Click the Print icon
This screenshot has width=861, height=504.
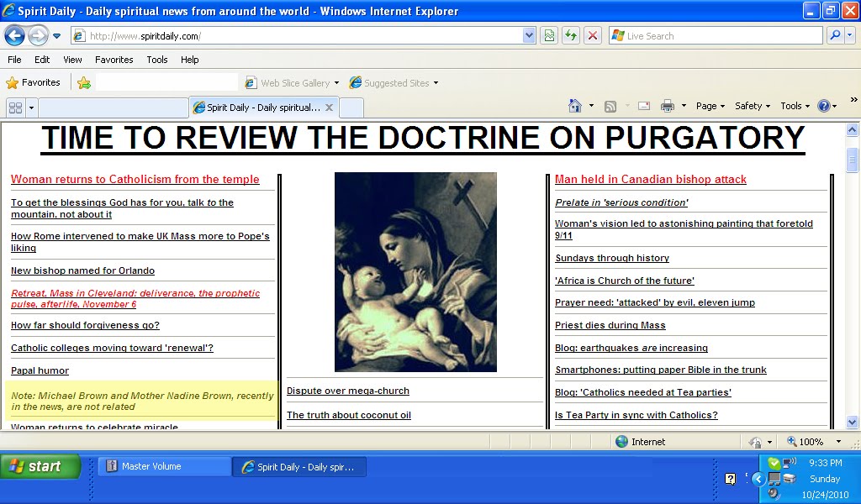[x=667, y=106]
